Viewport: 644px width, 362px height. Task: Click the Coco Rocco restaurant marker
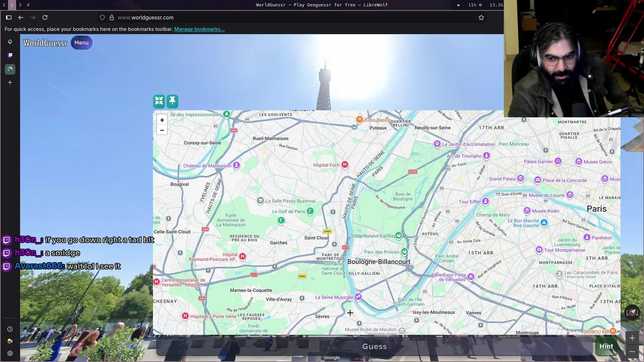(359, 120)
